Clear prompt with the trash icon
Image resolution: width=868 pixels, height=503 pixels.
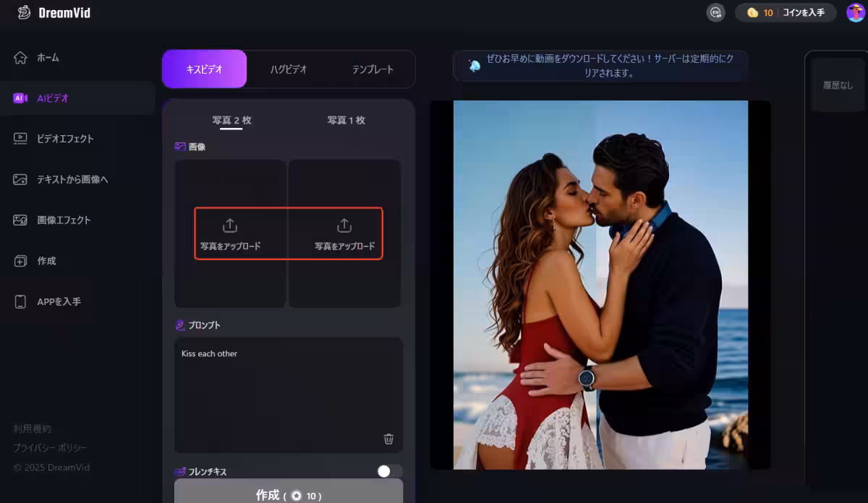tap(388, 439)
